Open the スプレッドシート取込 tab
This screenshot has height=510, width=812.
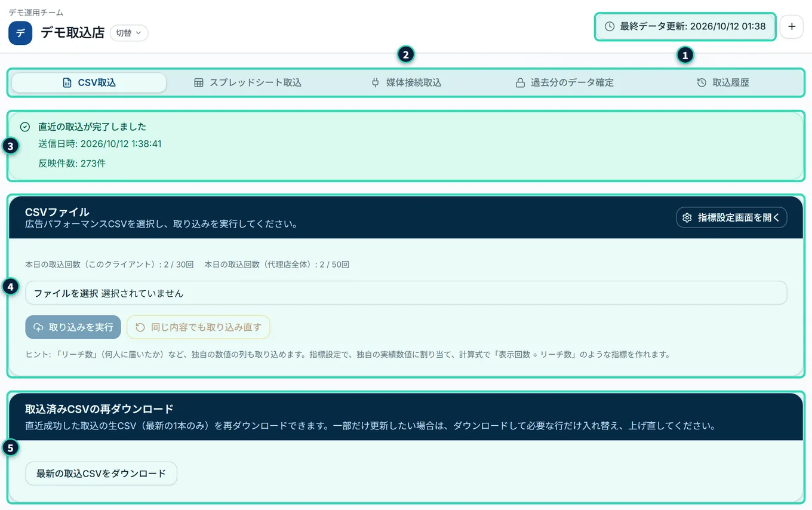point(248,82)
